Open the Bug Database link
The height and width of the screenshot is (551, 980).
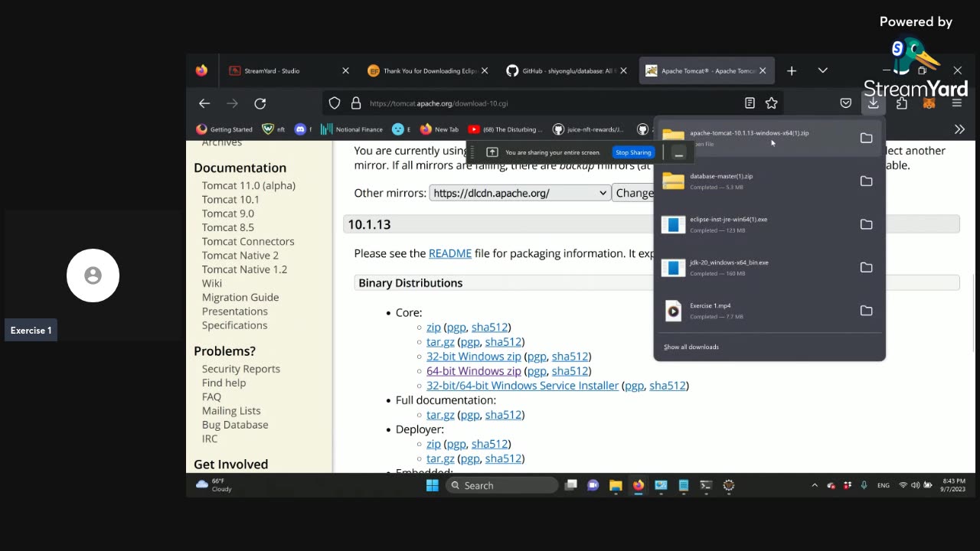click(235, 425)
